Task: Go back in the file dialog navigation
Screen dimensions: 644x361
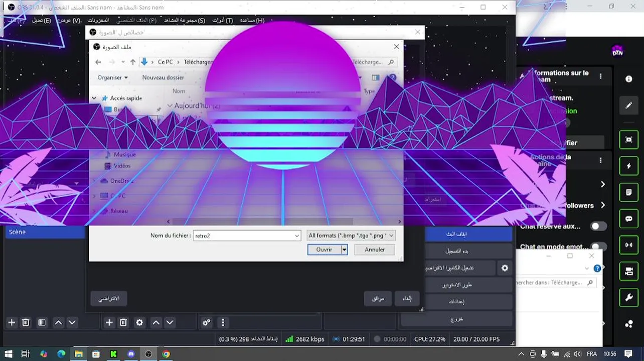Action: point(98,62)
